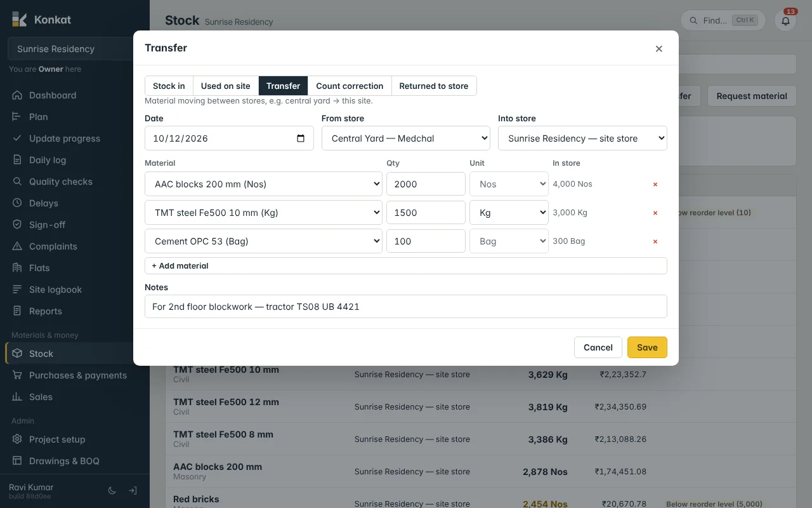Close the Transfer dialog with X icon

(x=659, y=49)
